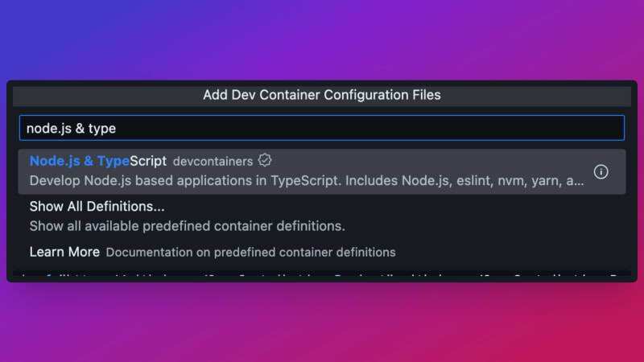644x362 pixels.
Task: Click the verified badge next to devcontainers
Action: pyautogui.click(x=265, y=161)
